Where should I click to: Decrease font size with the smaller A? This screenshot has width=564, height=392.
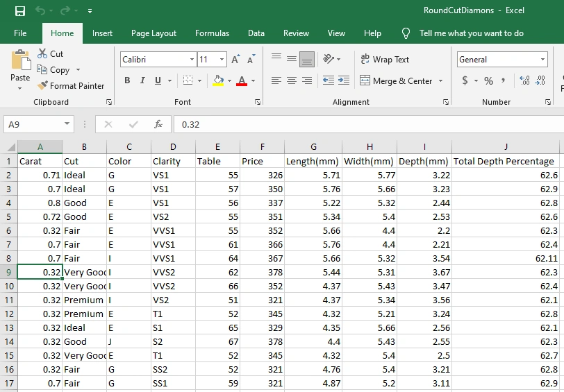coord(251,59)
